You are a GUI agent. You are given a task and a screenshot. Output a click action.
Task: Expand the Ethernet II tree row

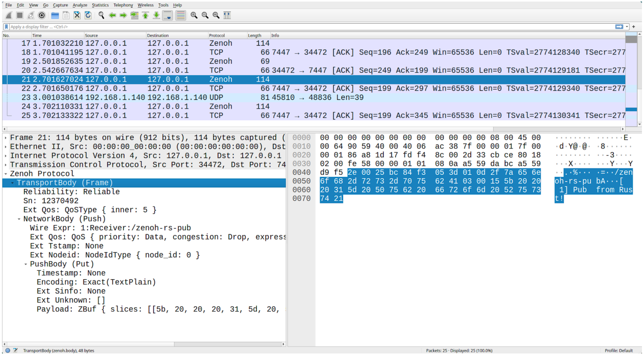6,147
